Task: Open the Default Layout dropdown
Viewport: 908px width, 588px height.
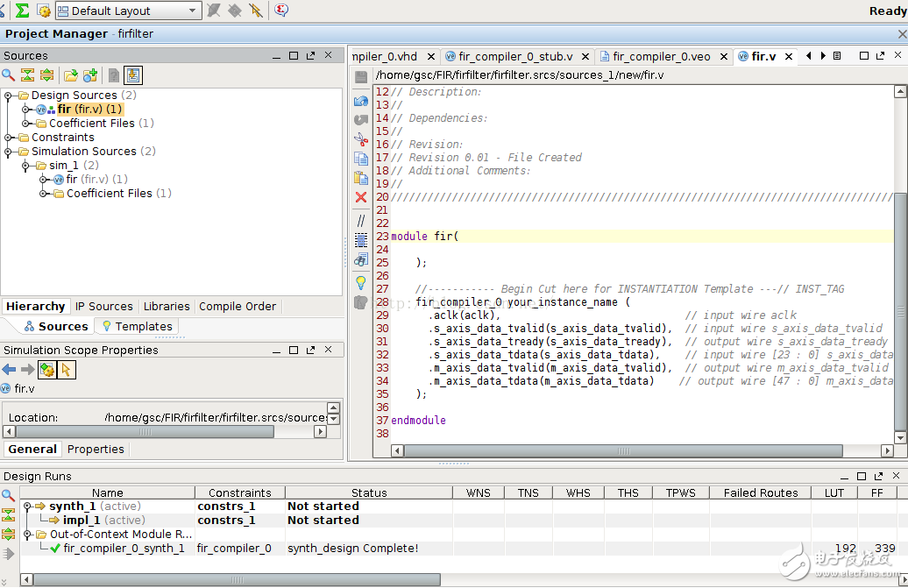Action: 128,11
